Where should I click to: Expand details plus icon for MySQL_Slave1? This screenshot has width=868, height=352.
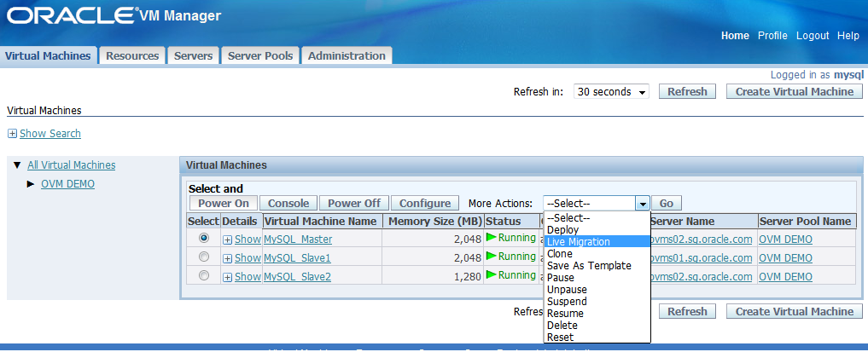[x=228, y=258]
